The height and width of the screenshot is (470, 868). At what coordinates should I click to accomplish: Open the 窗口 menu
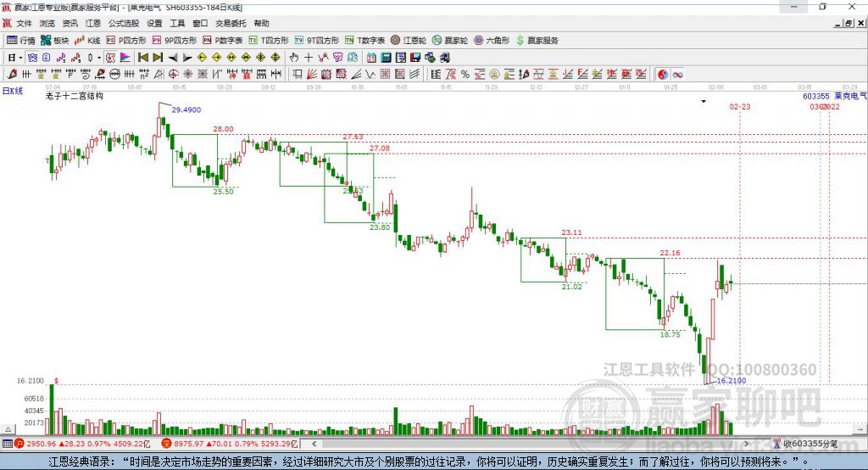pyautogui.click(x=200, y=23)
